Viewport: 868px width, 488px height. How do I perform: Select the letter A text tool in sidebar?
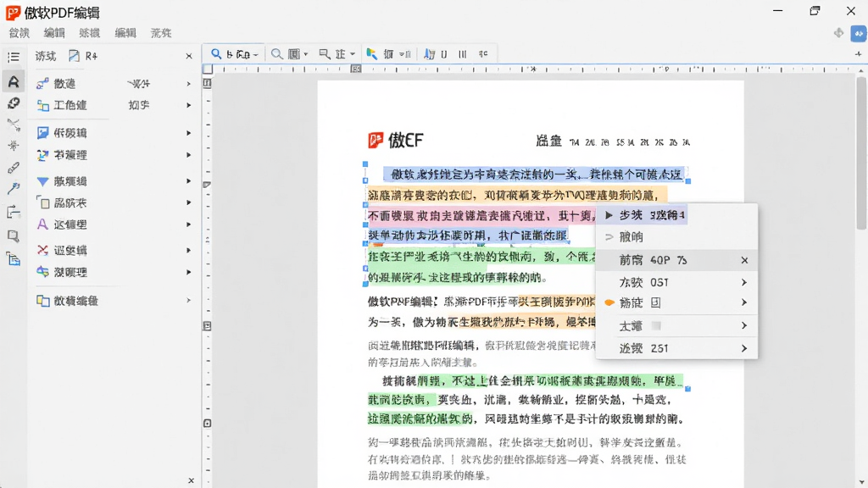[x=14, y=81]
